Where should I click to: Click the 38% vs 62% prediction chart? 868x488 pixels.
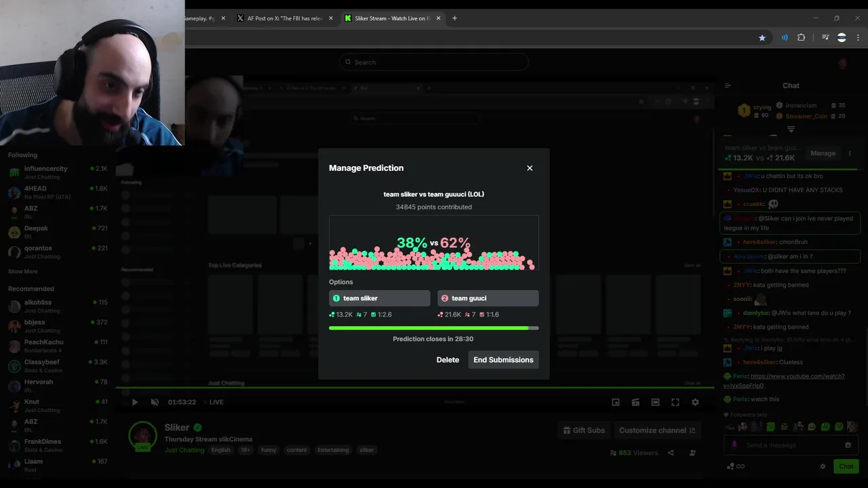pyautogui.click(x=434, y=243)
